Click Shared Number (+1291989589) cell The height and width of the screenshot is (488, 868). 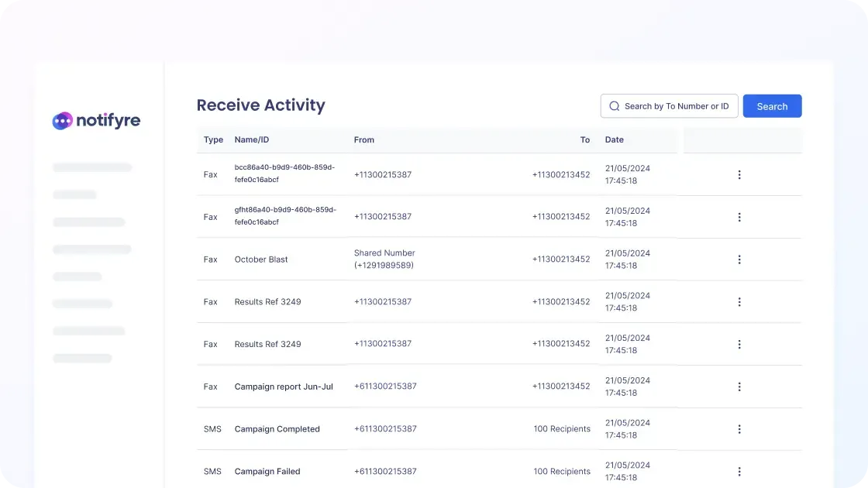pos(384,259)
